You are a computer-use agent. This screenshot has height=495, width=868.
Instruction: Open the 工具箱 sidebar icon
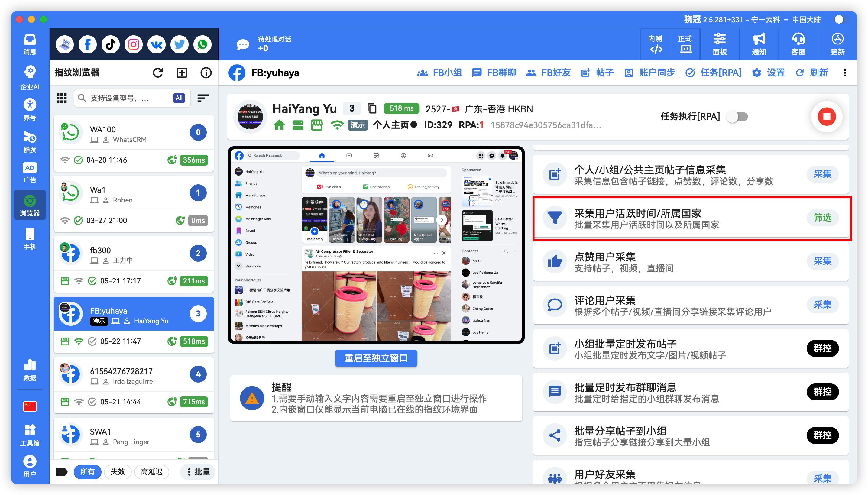tap(30, 435)
